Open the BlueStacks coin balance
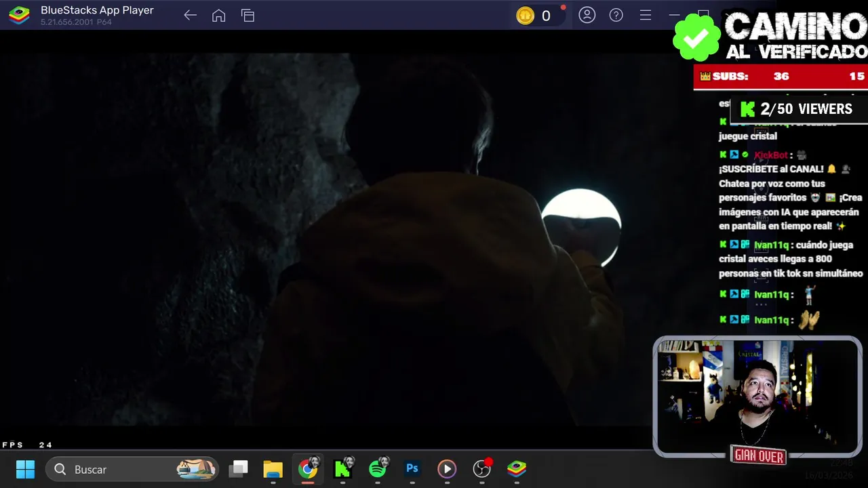The height and width of the screenshot is (488, 868). pos(536,16)
